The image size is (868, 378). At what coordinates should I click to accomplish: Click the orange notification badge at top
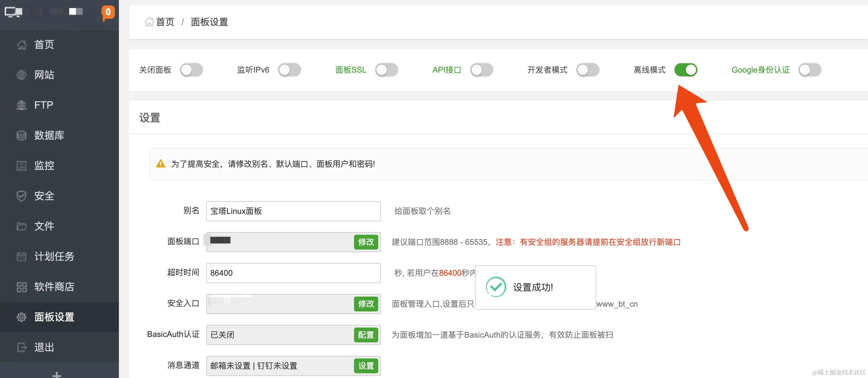click(x=108, y=12)
